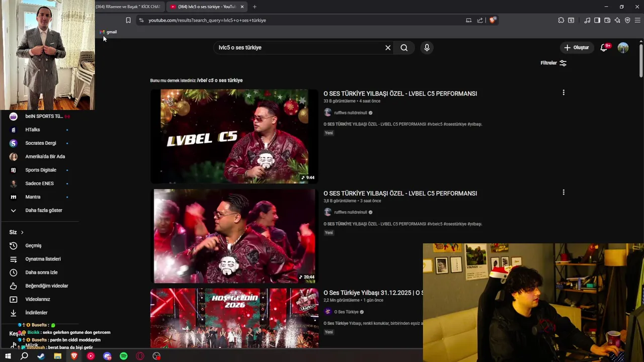The image size is (644, 362).
Task: Play the Hoş Geldin 2026 video thumbnail
Action: pos(234,318)
